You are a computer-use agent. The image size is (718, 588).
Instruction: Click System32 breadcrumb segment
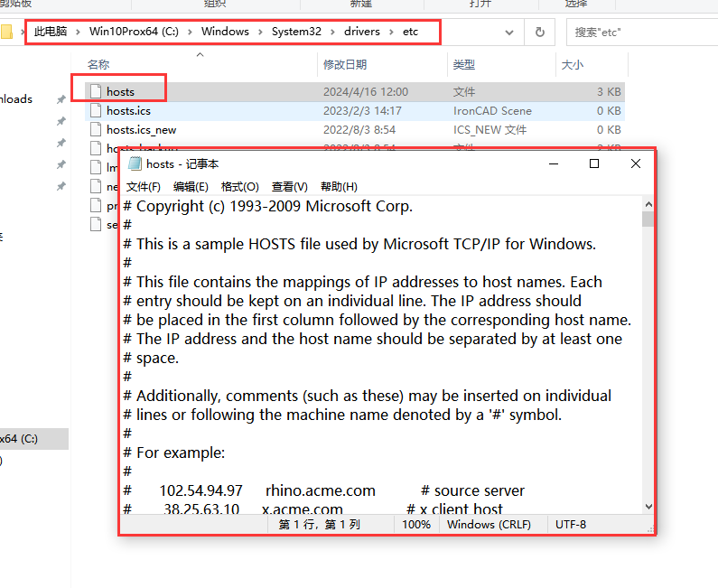click(297, 32)
